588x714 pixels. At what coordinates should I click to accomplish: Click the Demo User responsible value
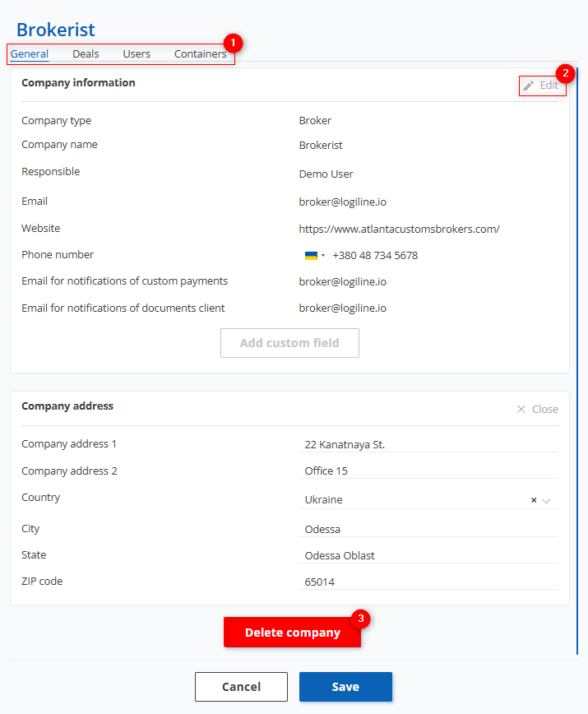point(326,174)
